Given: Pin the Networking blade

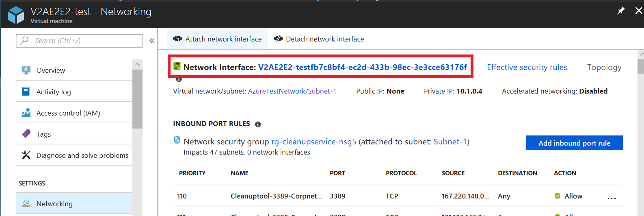Looking at the screenshot, I should (621, 11).
